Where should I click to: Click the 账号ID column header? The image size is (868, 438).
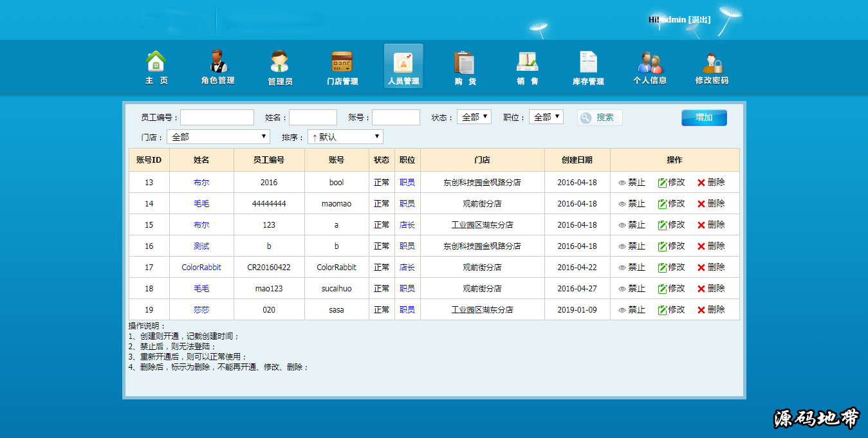[149, 160]
